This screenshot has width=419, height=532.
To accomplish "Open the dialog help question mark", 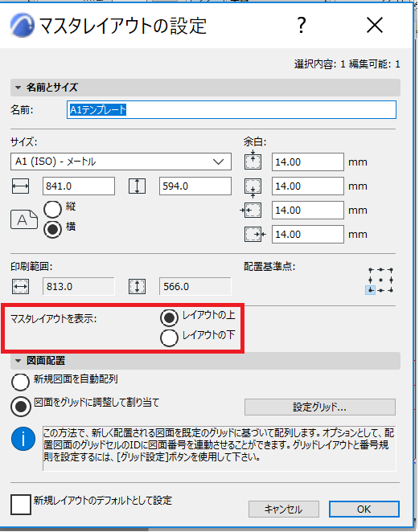I will coord(301,25).
